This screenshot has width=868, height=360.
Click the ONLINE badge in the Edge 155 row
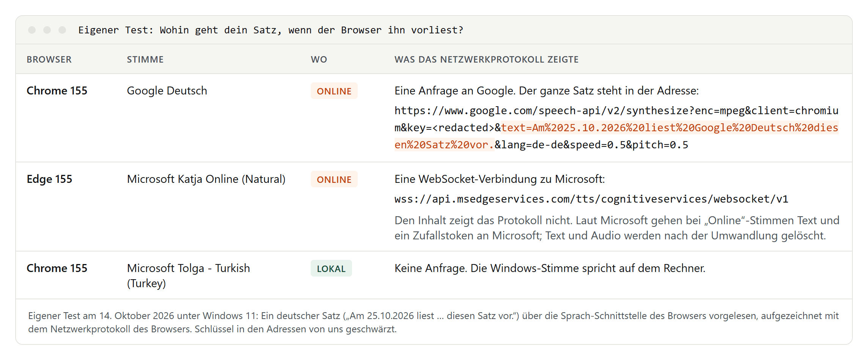pyautogui.click(x=334, y=179)
